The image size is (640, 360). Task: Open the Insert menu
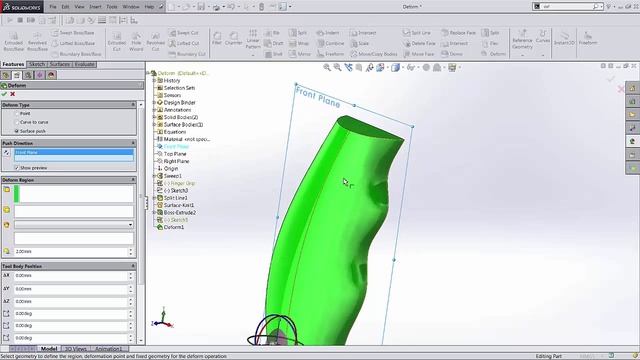(x=95, y=7)
